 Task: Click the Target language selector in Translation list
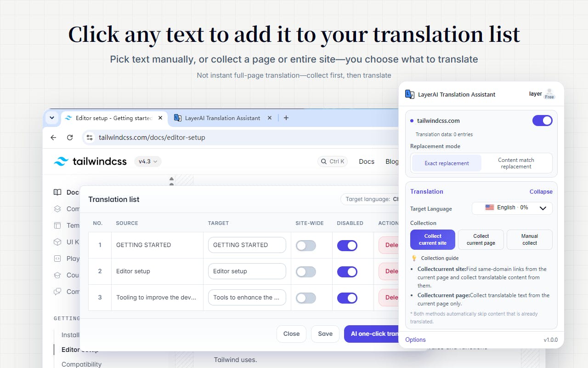tap(370, 199)
